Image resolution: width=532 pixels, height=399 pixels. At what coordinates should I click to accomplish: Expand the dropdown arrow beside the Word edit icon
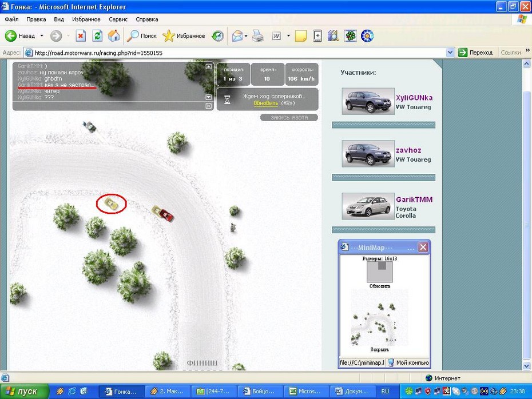(288, 35)
